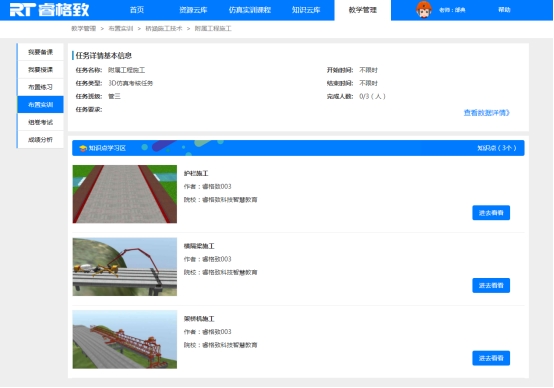Click 布置实训 in the breadcrumb
This screenshot has width=554, height=388.
coord(120,29)
